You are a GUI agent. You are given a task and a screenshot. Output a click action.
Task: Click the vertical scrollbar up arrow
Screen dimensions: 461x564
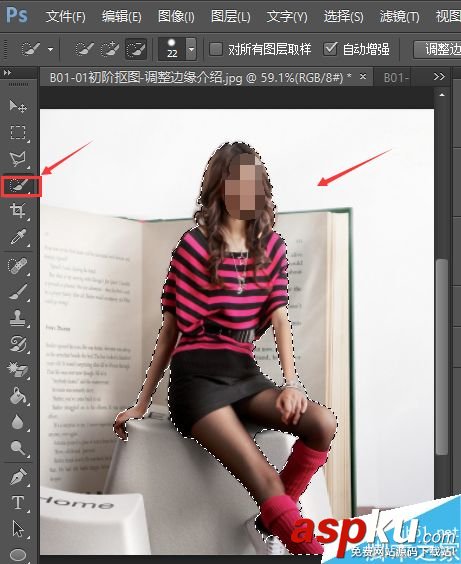442,95
